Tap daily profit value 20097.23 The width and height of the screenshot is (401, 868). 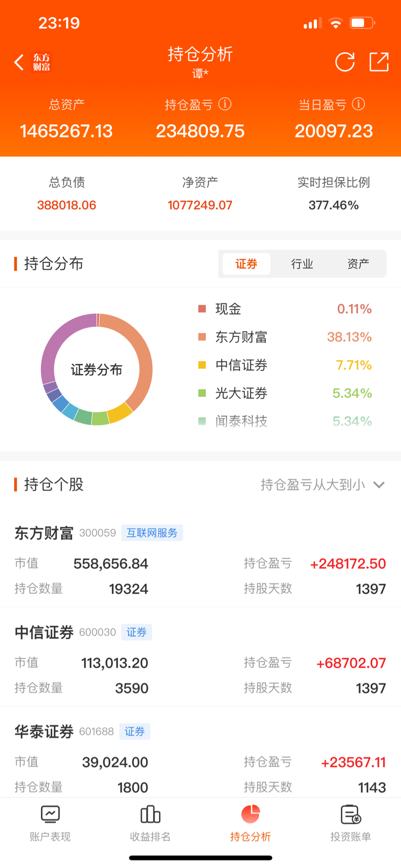tap(334, 131)
